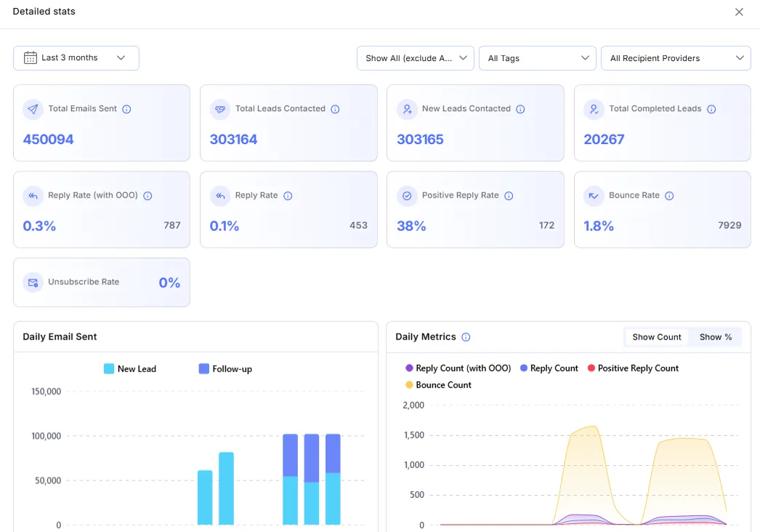Screen dimensions: 760x532
Task: Toggle the plain Reply Count legend item
Action: [x=549, y=368]
